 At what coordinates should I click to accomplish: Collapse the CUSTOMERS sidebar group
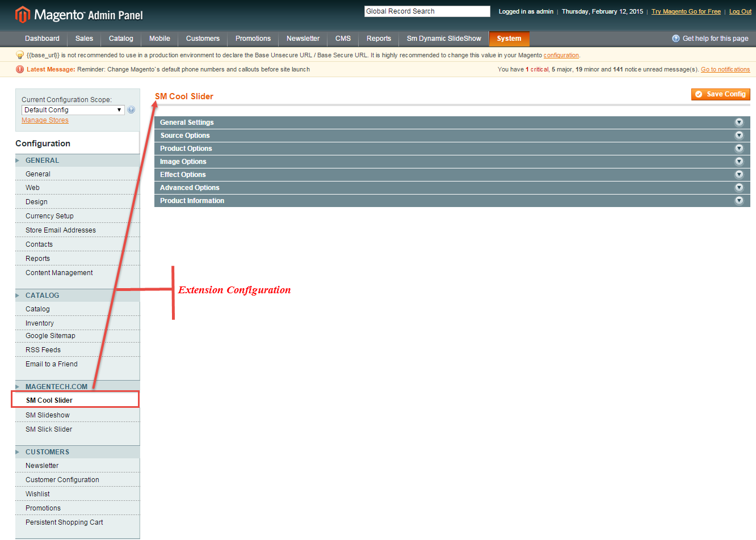pyautogui.click(x=77, y=452)
